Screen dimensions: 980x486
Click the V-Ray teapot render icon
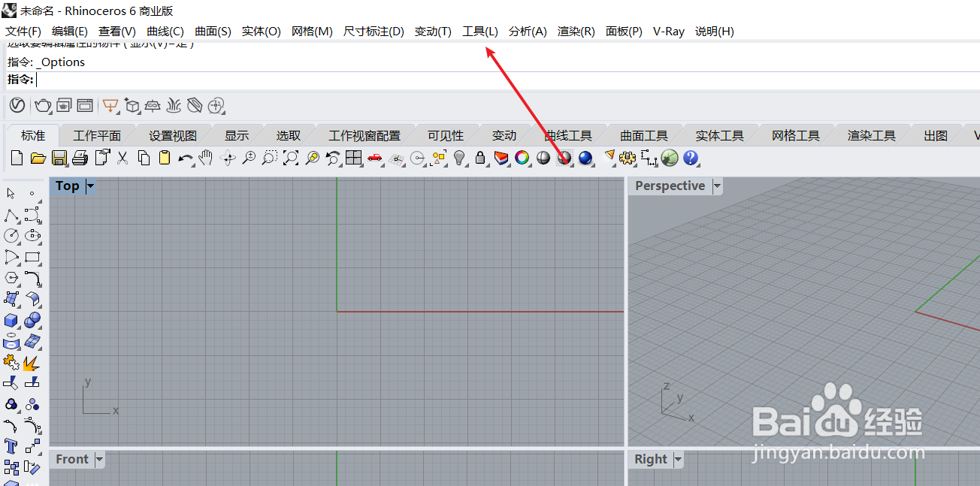[x=43, y=106]
